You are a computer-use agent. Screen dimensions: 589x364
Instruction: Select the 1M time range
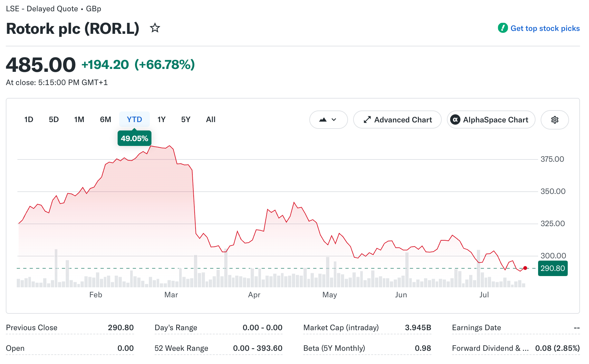click(79, 120)
